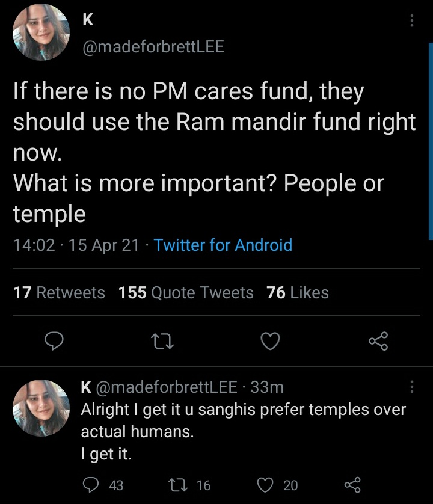Open the @madeforbrettLEE handle in header
Viewport: 433px width, 504px height.
click(153, 46)
